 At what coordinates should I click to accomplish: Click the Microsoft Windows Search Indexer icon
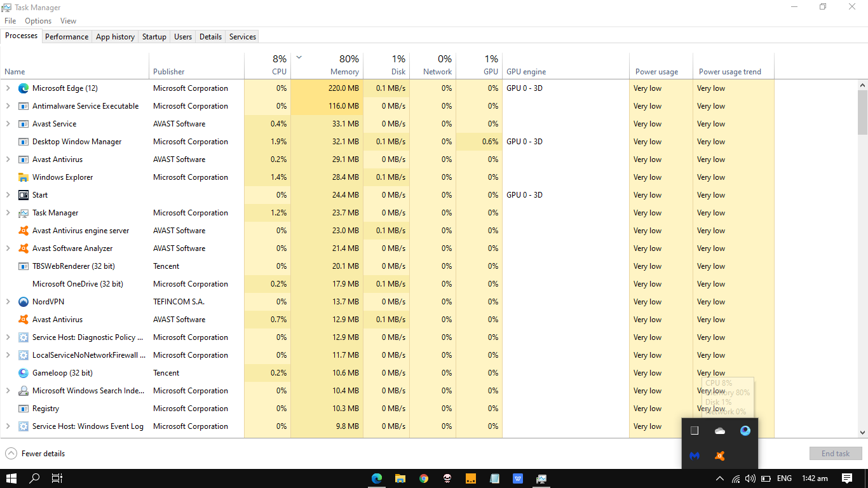[24, 391]
